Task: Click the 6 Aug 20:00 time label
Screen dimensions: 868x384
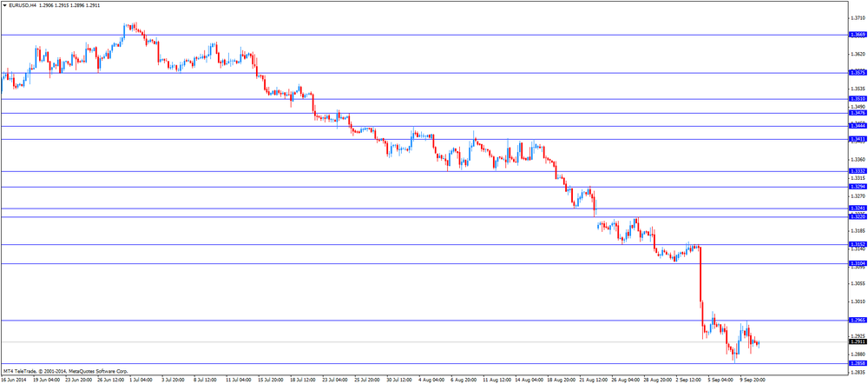Action: [463, 381]
